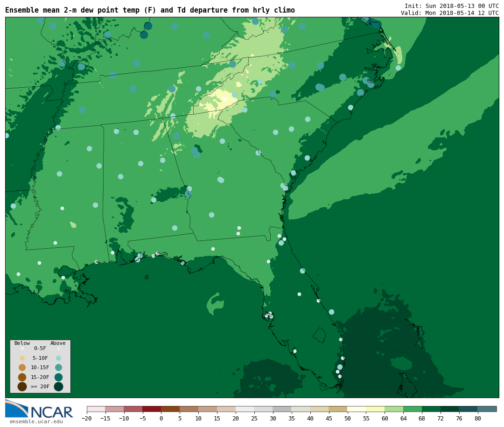Click the '5-10F' legend label
This screenshot has height=427, width=504.
[40, 358]
